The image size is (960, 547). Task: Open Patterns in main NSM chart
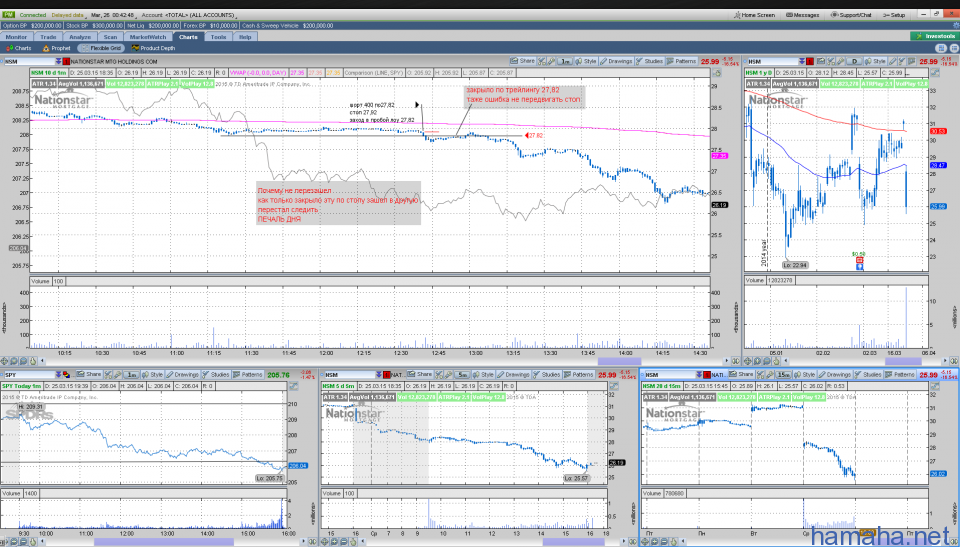[x=681, y=61]
